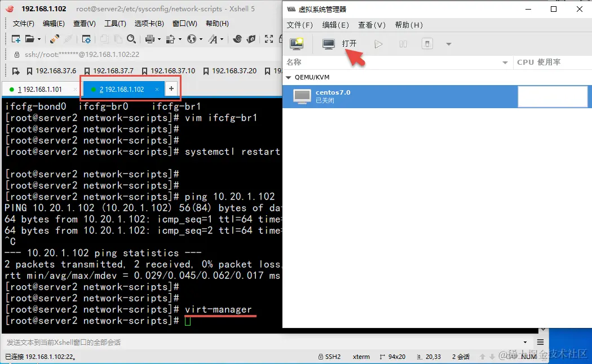Screen dimensions: 592x364
Task: Open 文件(F) menu in 虚拟系统管理器
Action: [299, 25]
